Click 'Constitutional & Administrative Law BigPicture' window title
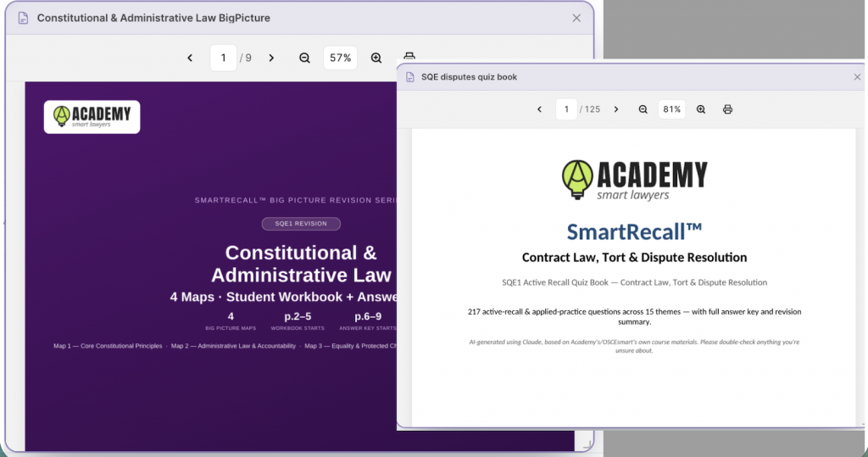 [x=153, y=18]
